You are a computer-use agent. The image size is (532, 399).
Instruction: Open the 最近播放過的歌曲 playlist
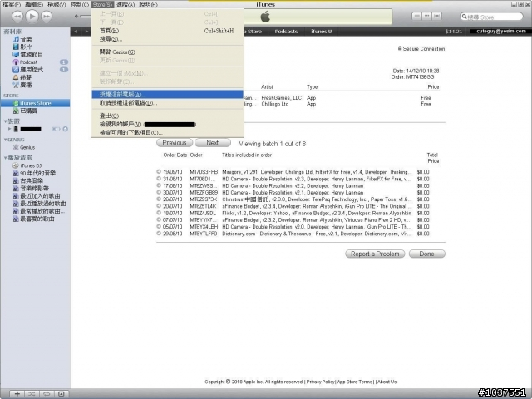point(42,204)
